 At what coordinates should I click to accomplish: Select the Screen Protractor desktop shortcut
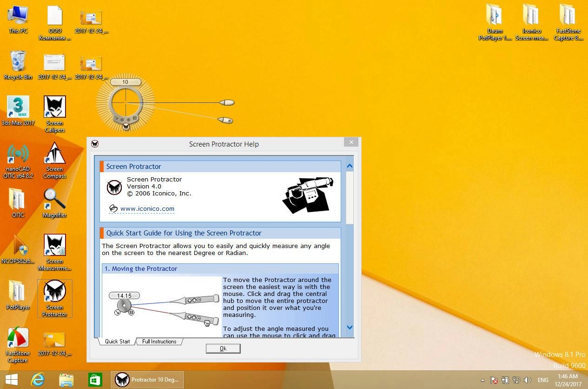[55, 299]
